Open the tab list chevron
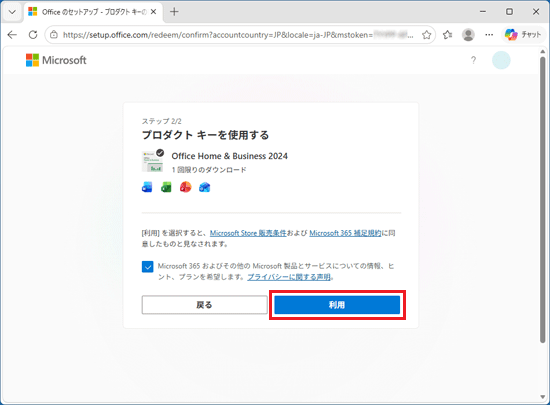Screen dimensions: 550x405 coord(12,12)
